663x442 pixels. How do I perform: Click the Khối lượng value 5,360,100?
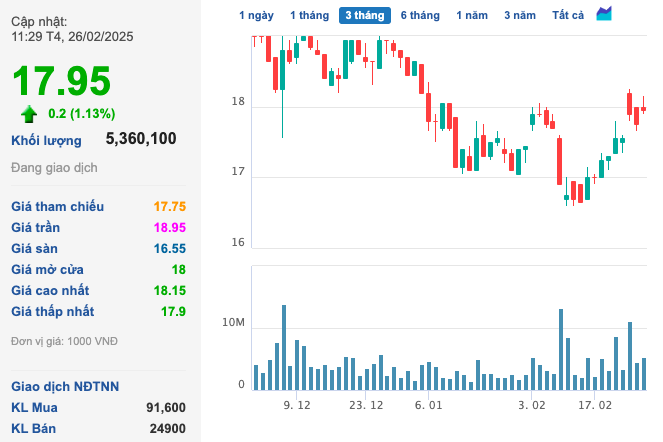[141, 139]
